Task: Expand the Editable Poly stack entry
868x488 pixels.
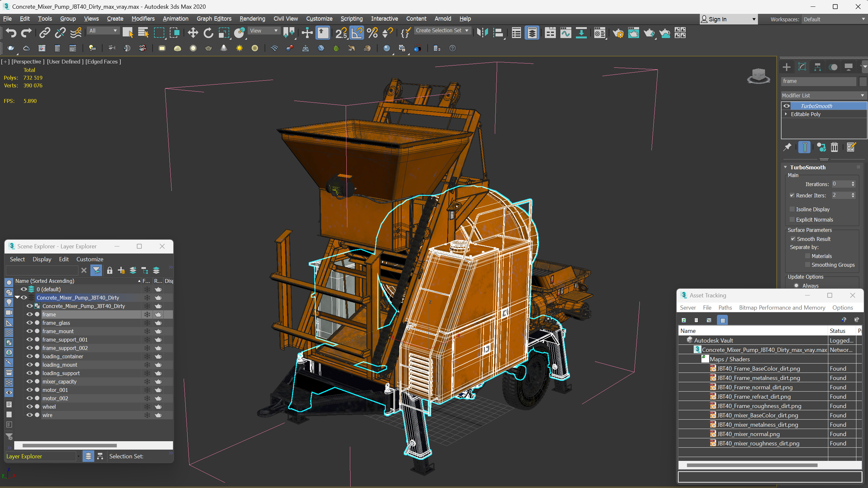Action: [786, 114]
